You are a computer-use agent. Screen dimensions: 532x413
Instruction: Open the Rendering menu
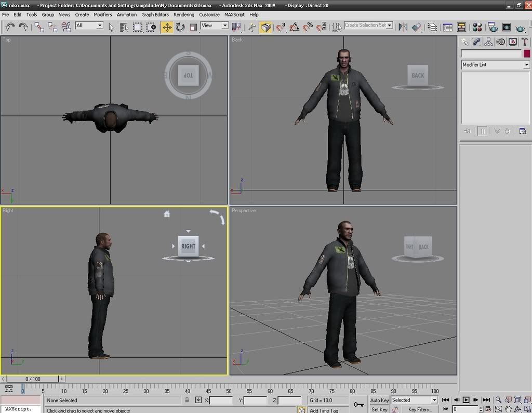point(183,15)
